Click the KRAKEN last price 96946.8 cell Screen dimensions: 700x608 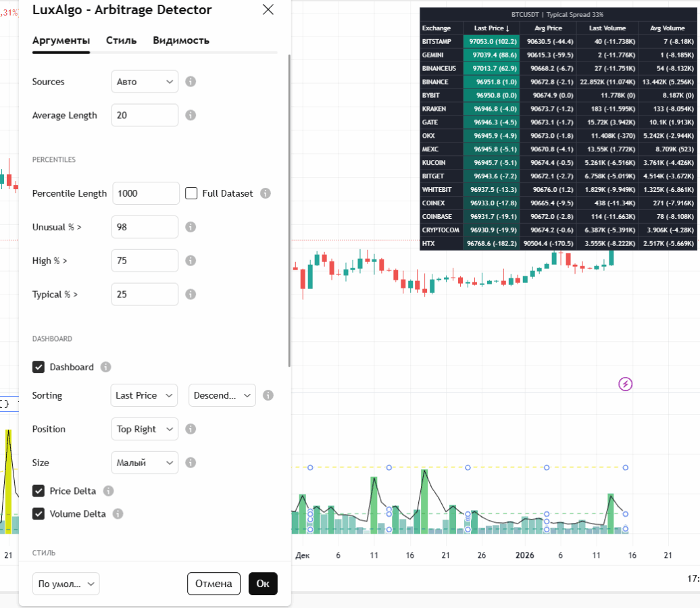[491, 109]
